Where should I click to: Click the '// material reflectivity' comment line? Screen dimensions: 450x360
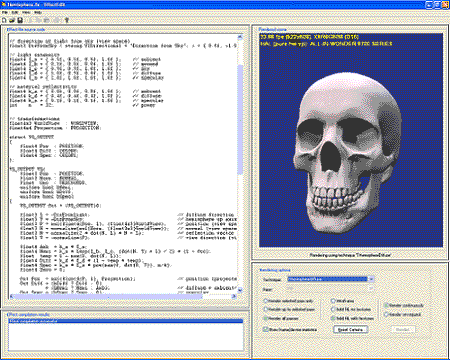(43, 86)
